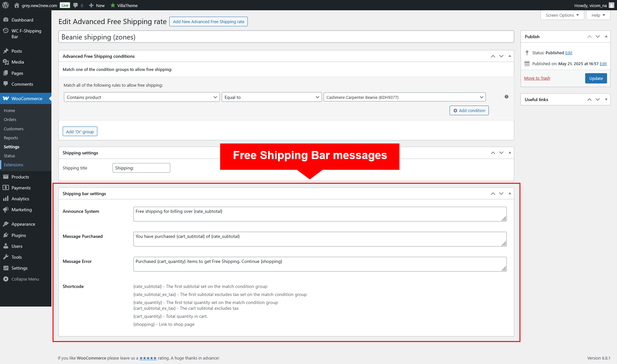Click the Appearance brush icon
Image resolution: width=617 pixels, height=364 pixels.
point(6,224)
